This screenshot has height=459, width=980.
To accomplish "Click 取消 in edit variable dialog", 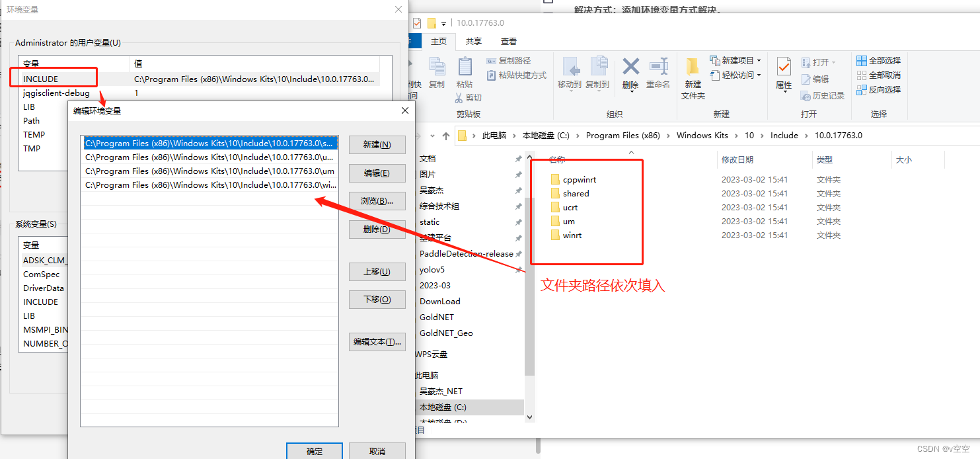I will pyautogui.click(x=377, y=451).
